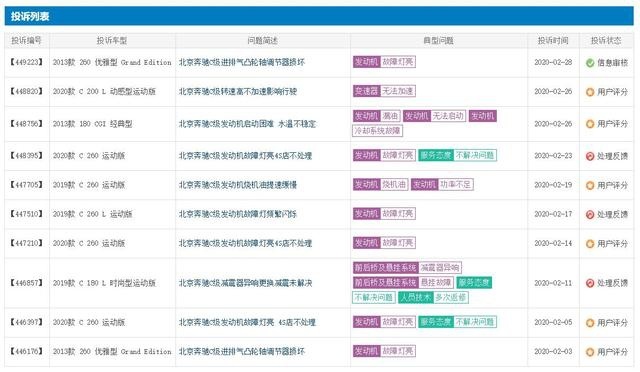Open 北京奔驰C级发动机故障灯频繁闪烁 summary
This screenshot has height=372, width=640.
tap(238, 214)
